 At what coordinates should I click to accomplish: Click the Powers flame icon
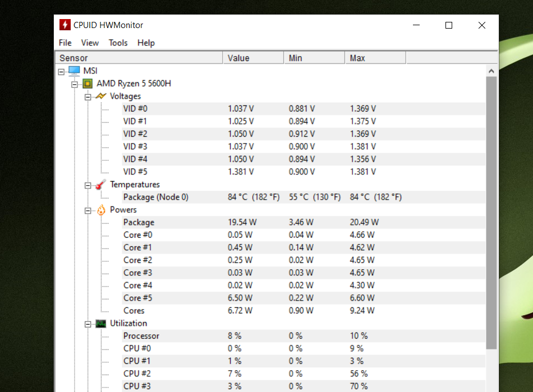101,210
